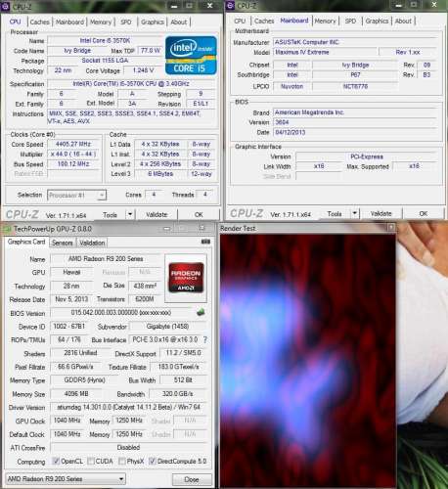Click the Southbridge P67 value
This screenshot has height=489, width=448.
[355, 74]
